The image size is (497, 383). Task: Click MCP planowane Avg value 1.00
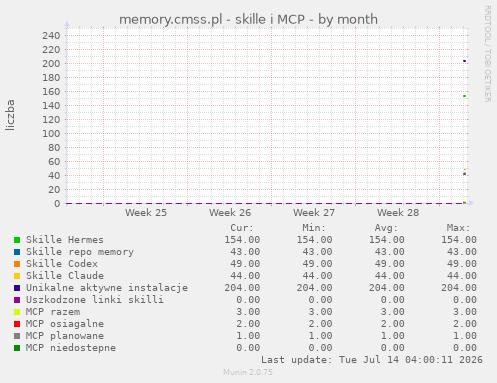point(392,336)
